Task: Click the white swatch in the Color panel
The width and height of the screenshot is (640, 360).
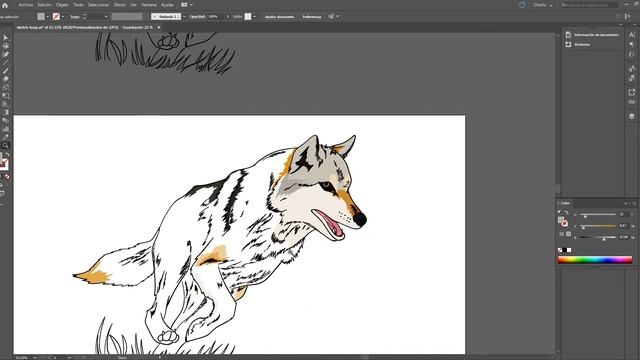Action: pyautogui.click(x=569, y=250)
